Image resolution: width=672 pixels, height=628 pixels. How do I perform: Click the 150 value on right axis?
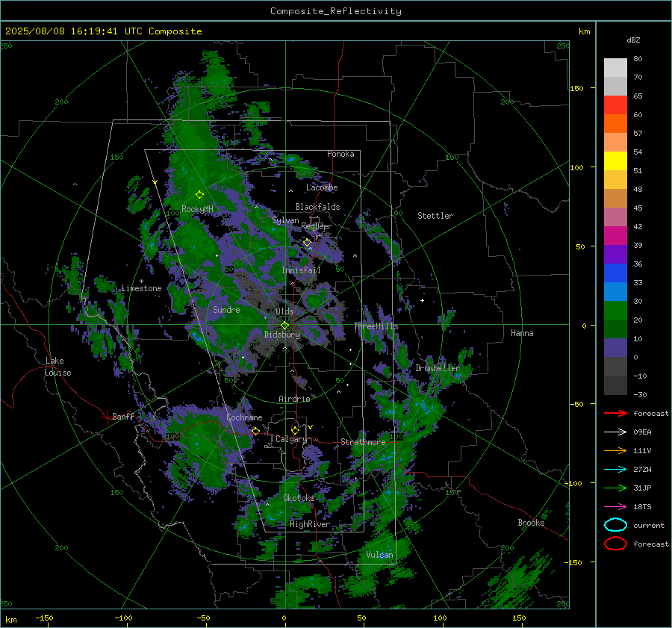pos(577,88)
